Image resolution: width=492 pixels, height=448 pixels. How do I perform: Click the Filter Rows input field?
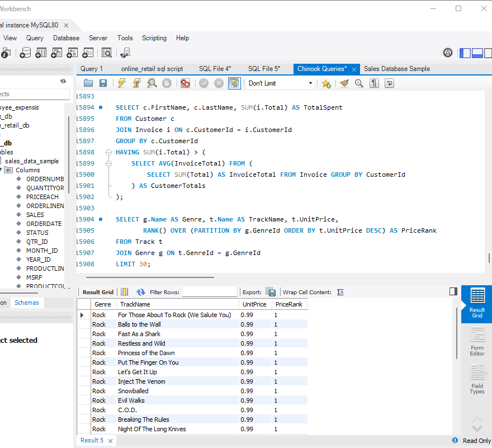(x=209, y=292)
